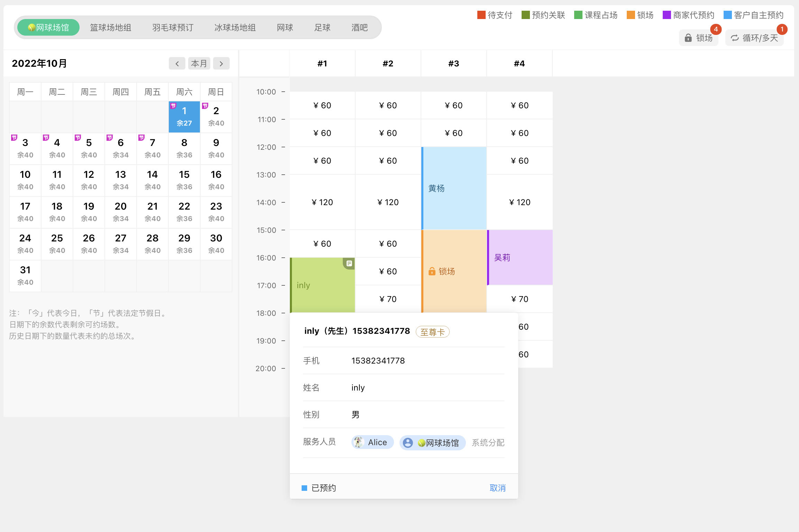
Task: Switch to the 网球 tab
Action: [285, 28]
